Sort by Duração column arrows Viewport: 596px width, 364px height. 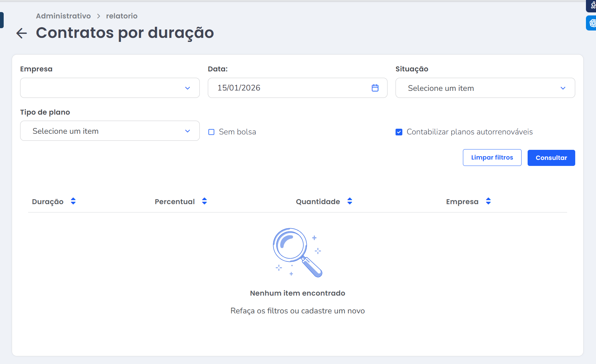click(x=73, y=201)
